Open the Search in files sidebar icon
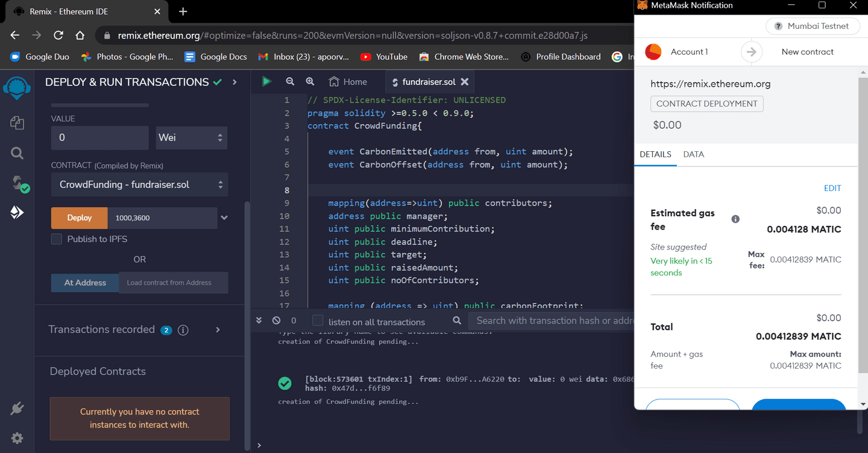Image resolution: width=868 pixels, height=453 pixels. coord(17,154)
